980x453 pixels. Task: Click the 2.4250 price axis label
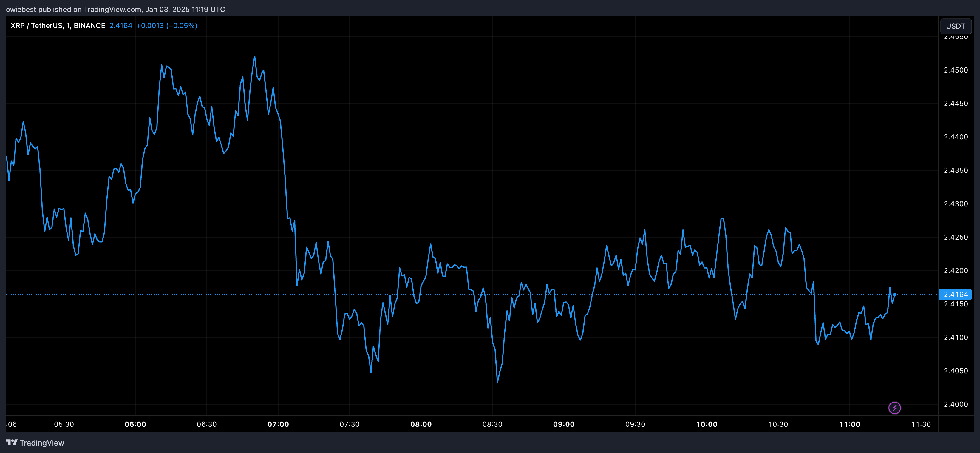pyautogui.click(x=956, y=237)
